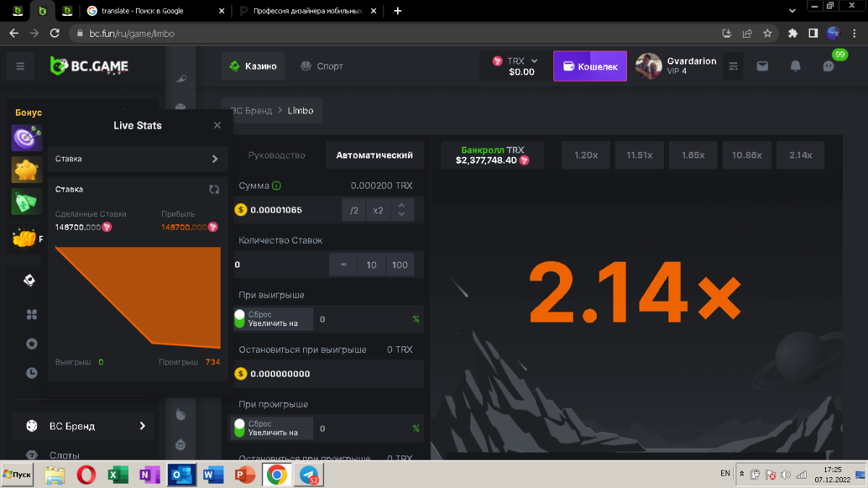Open the chat bubble icon

coord(829,67)
